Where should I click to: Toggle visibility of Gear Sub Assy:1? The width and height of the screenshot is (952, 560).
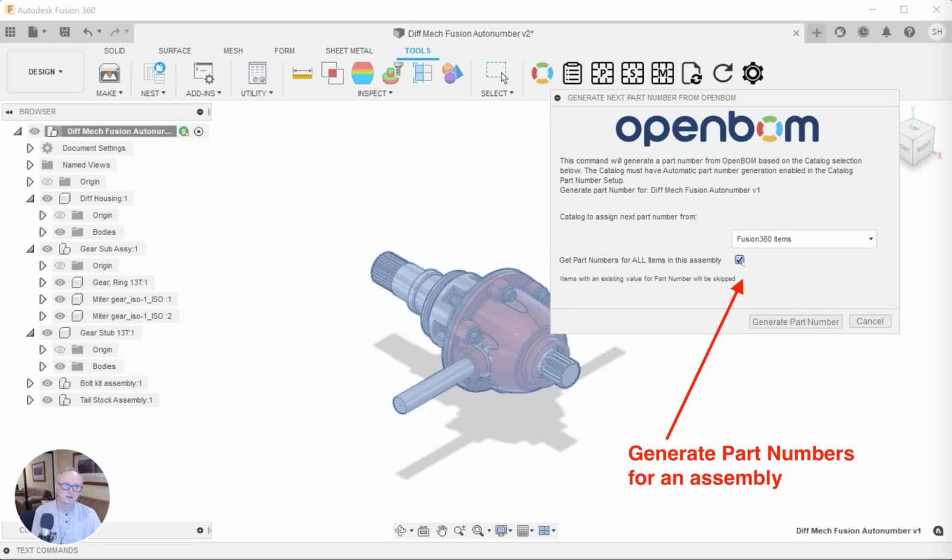[x=47, y=248]
